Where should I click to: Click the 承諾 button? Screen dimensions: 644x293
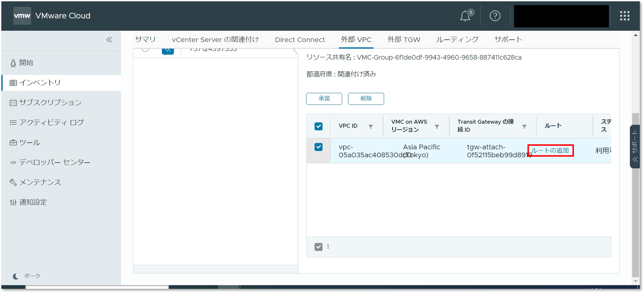(x=324, y=99)
